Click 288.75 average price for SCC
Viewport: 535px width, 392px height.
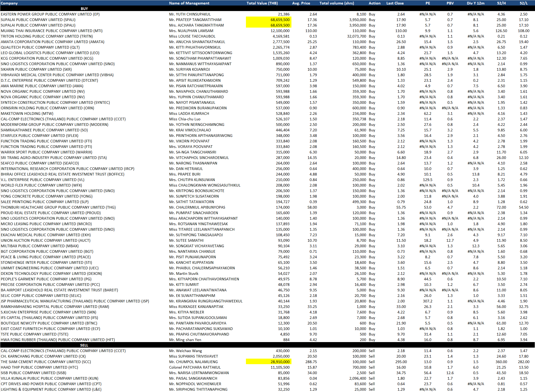(x=311, y=362)
